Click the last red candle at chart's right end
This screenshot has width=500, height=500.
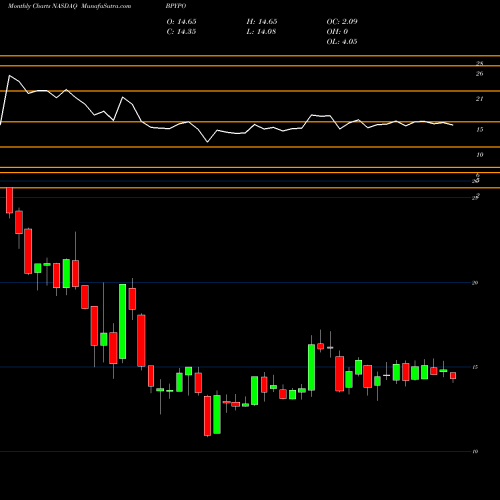[453, 376]
